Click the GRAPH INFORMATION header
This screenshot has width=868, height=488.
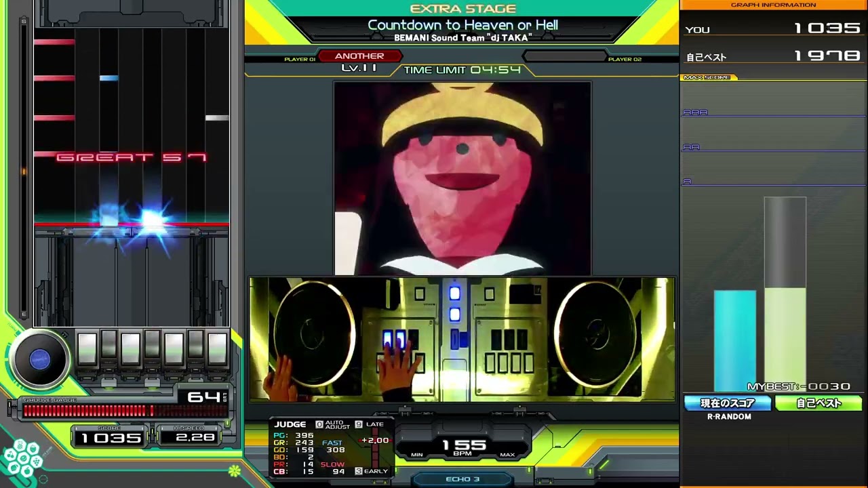(774, 5)
